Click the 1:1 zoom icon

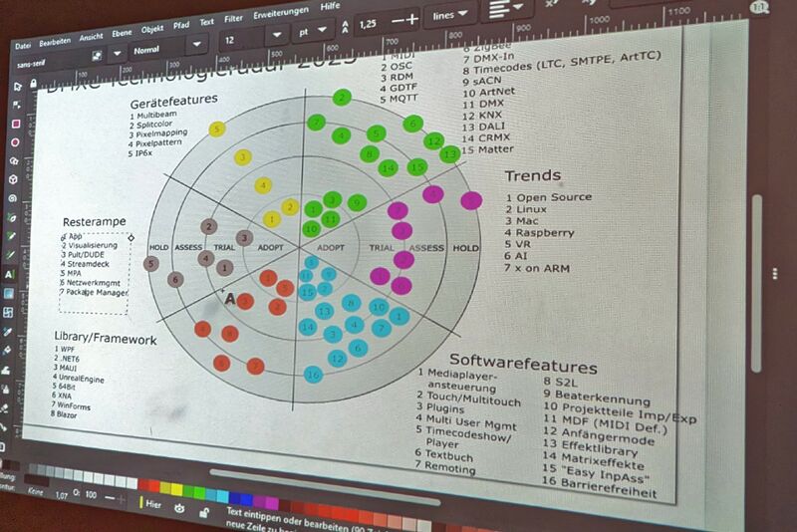[786, 8]
